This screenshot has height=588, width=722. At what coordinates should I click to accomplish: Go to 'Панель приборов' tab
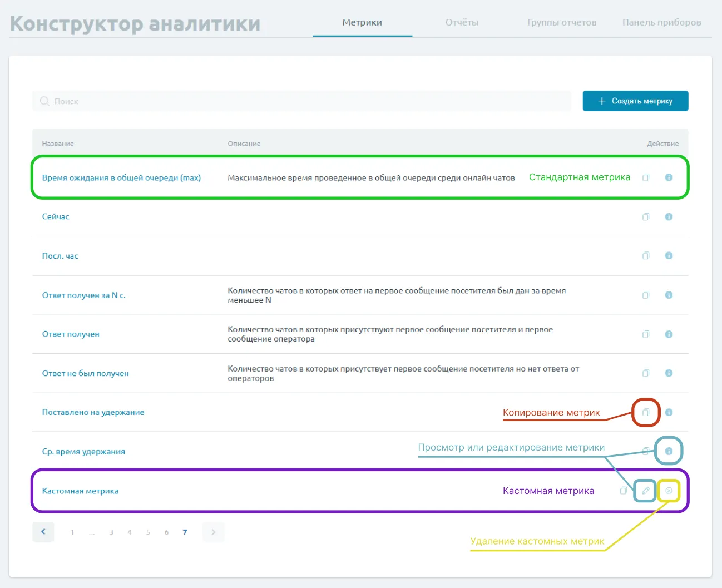click(x=661, y=23)
